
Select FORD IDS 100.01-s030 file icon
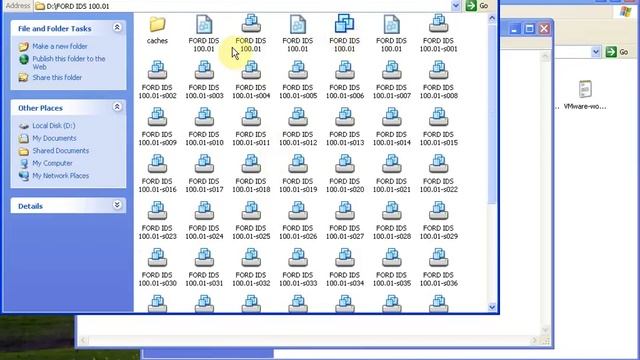(157, 258)
